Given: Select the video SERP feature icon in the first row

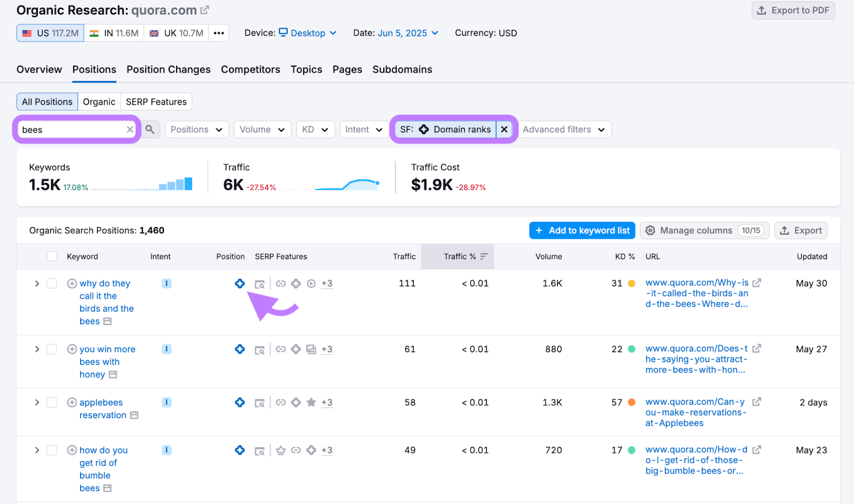Looking at the screenshot, I should [311, 283].
